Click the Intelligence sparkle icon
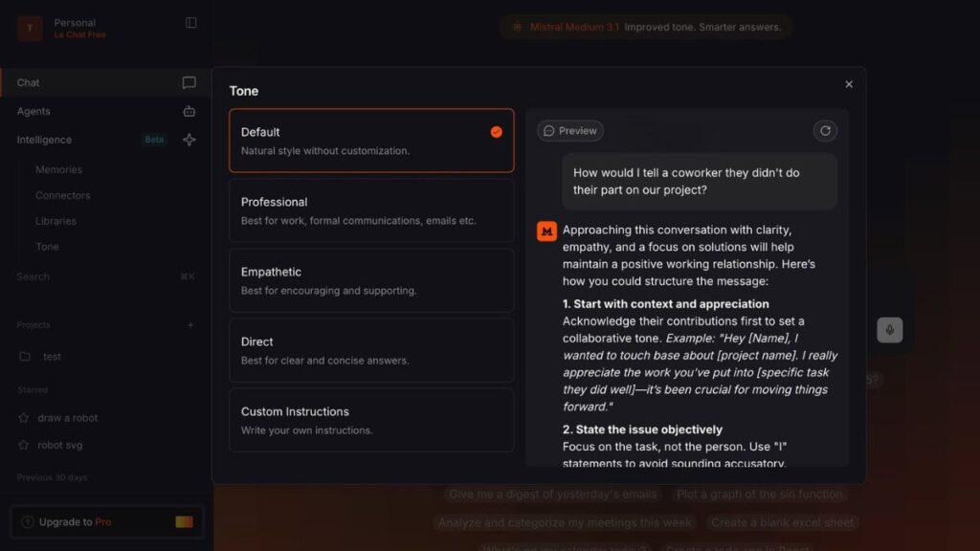The height and width of the screenshot is (551, 980). coord(189,140)
